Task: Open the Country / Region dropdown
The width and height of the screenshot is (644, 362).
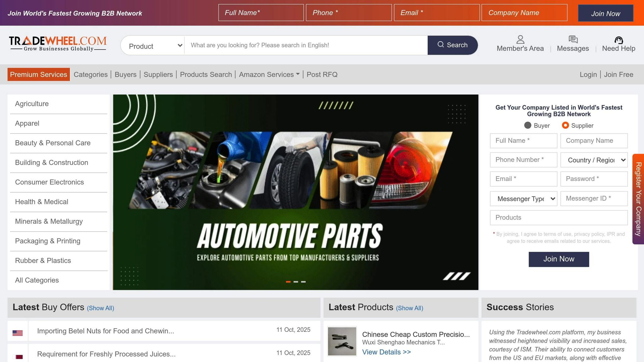Action: pos(594,160)
